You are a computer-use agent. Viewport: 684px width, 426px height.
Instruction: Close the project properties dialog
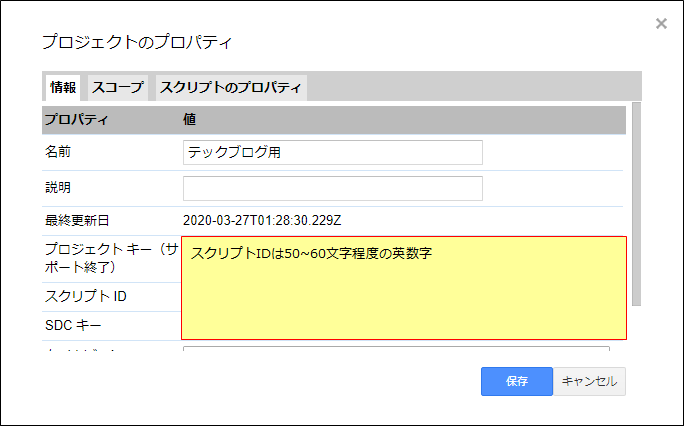(661, 24)
